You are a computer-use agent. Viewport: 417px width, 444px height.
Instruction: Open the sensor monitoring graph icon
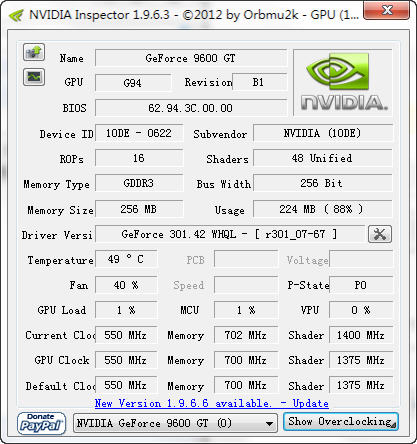click(x=34, y=77)
